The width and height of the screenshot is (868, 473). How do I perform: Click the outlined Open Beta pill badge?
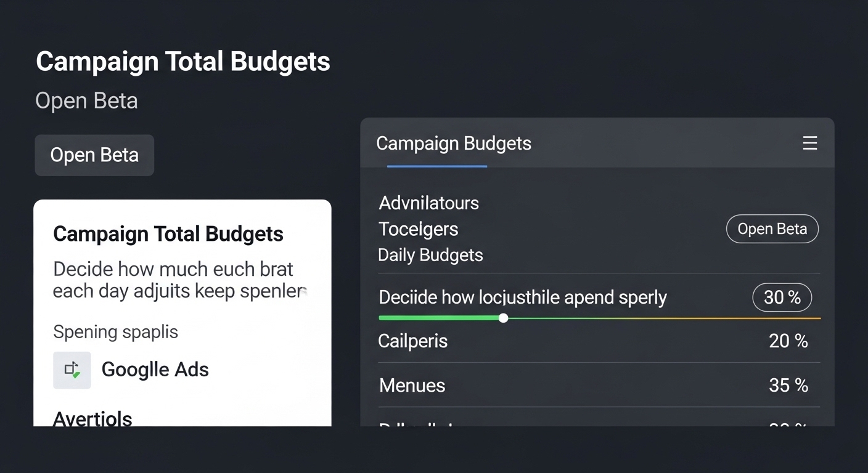point(772,229)
